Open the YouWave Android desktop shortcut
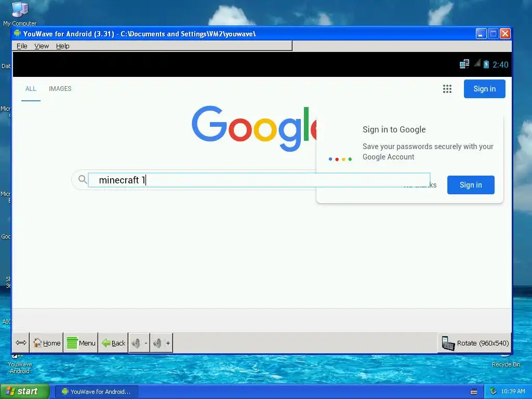Image resolution: width=532 pixels, height=399 pixels. (x=20, y=363)
